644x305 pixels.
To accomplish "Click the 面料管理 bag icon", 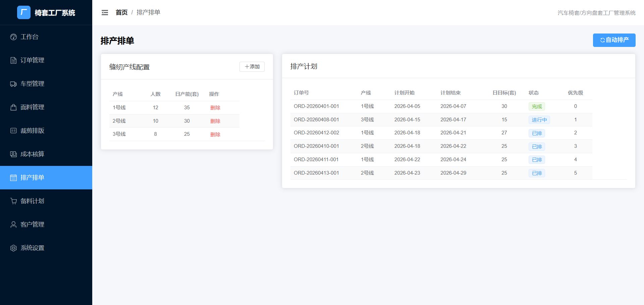I will click(13, 107).
